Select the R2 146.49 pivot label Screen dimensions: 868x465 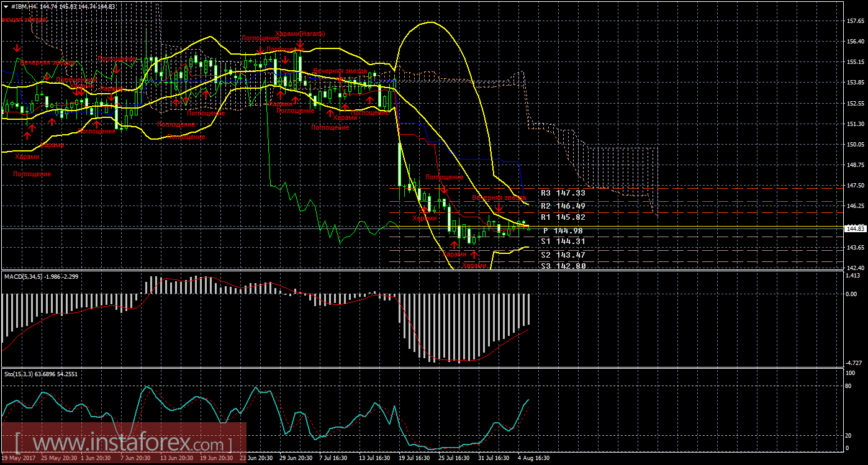563,205
